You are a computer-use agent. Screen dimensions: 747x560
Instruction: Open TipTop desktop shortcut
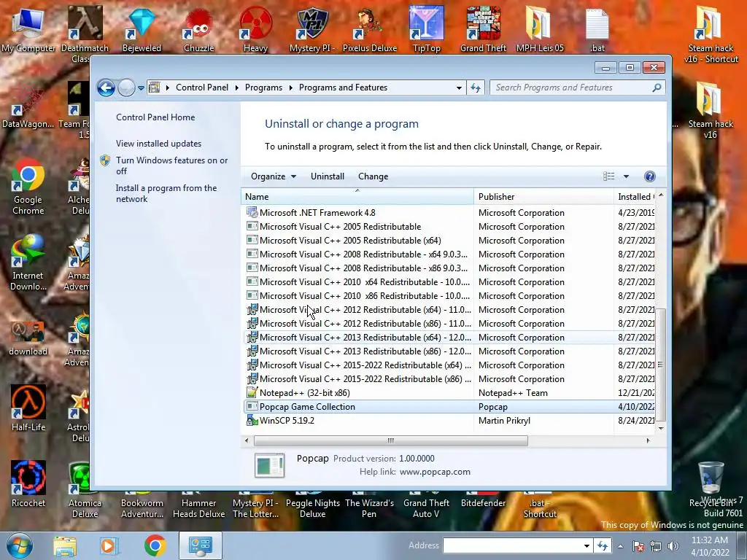coord(426,30)
